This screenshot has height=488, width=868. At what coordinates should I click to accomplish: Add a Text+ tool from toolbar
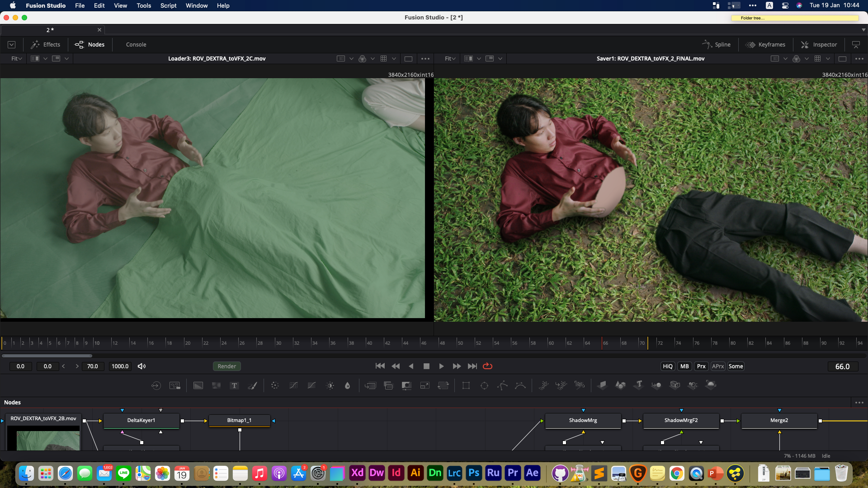[x=234, y=385]
